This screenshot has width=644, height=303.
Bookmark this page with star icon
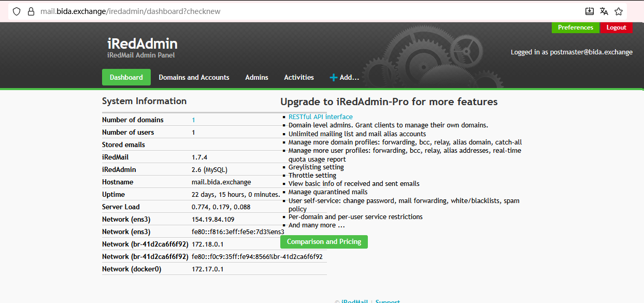(618, 11)
